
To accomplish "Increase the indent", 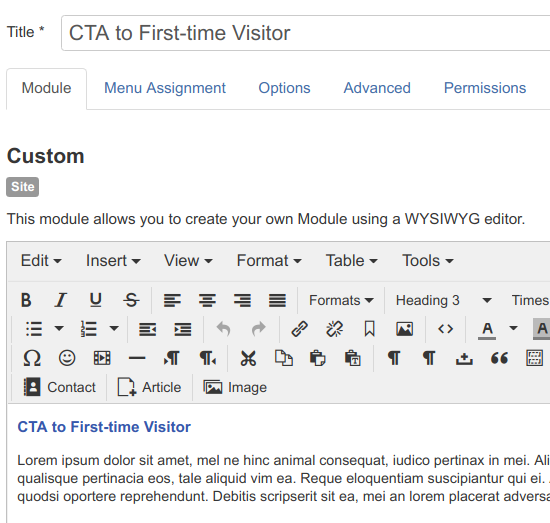I will (x=183, y=329).
